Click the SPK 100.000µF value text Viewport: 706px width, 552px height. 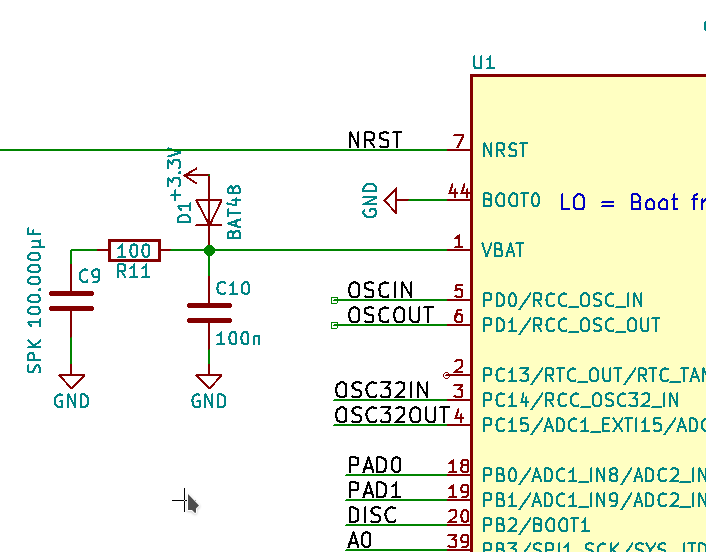(35, 300)
